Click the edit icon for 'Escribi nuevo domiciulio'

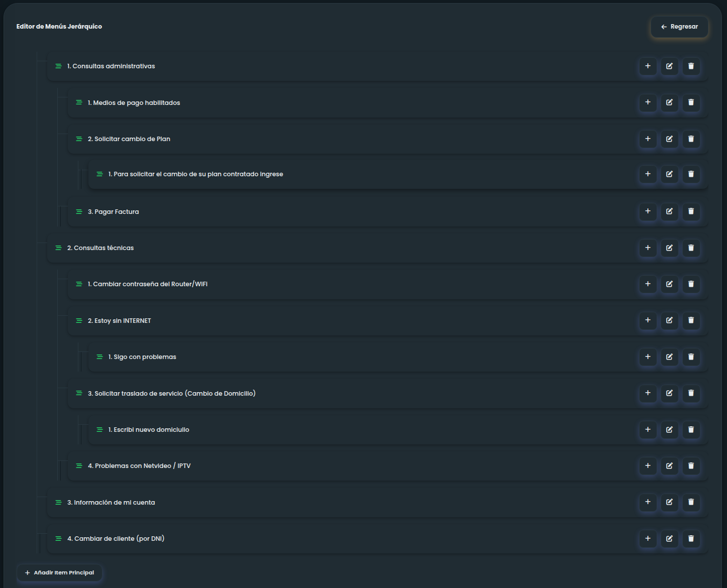click(x=669, y=430)
